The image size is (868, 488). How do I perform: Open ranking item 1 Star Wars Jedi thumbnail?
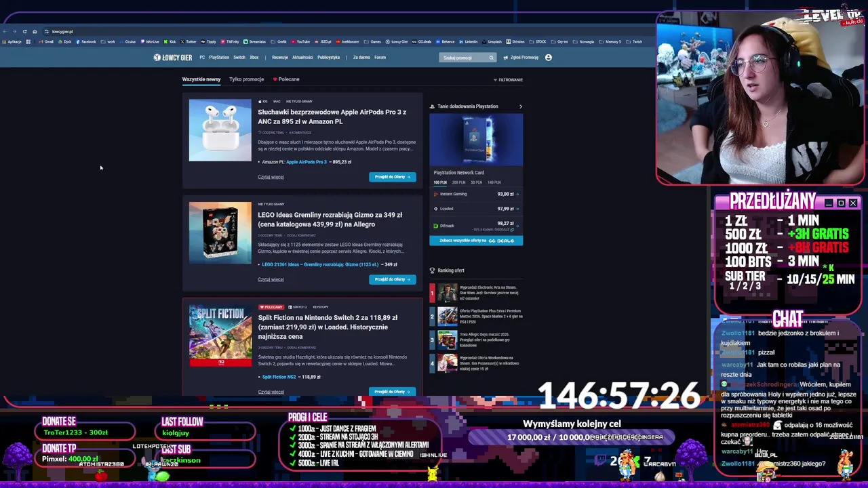[447, 293]
